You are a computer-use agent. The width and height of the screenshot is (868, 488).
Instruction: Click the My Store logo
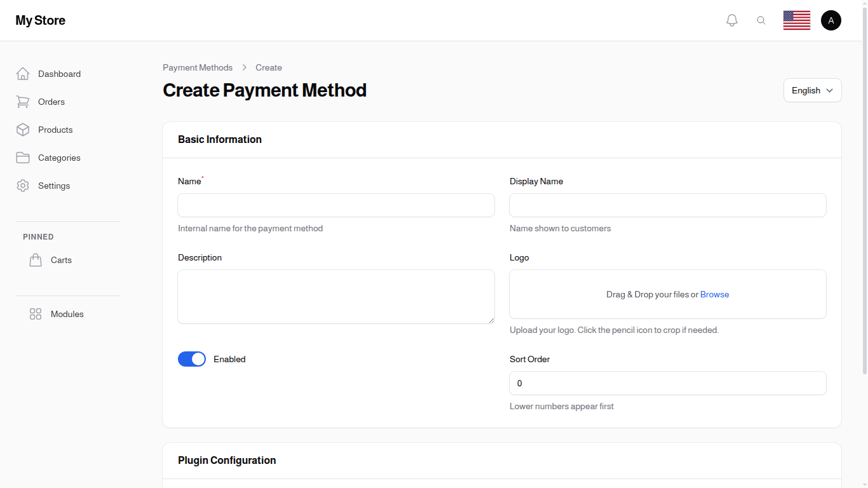pyautogui.click(x=40, y=20)
